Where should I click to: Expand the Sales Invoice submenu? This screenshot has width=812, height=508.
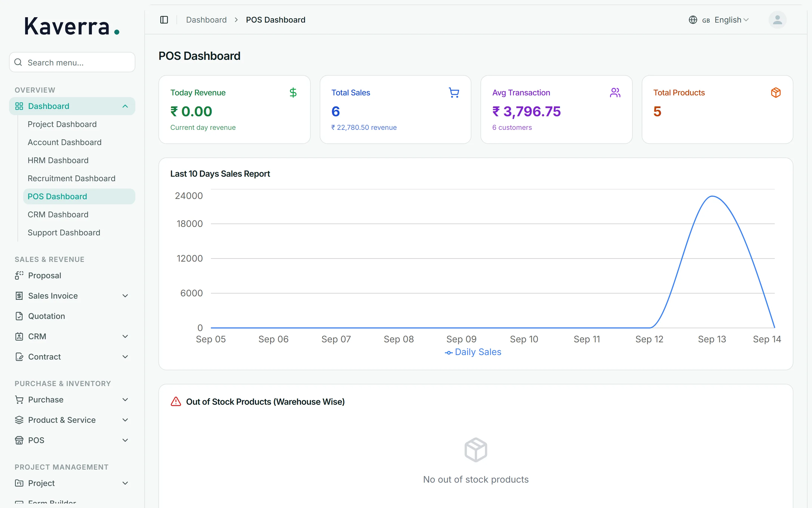pyautogui.click(x=125, y=296)
